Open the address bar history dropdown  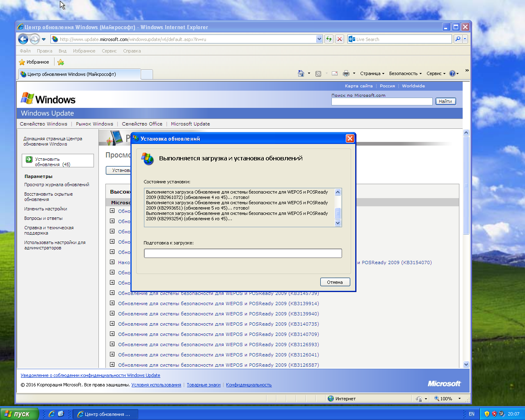320,39
